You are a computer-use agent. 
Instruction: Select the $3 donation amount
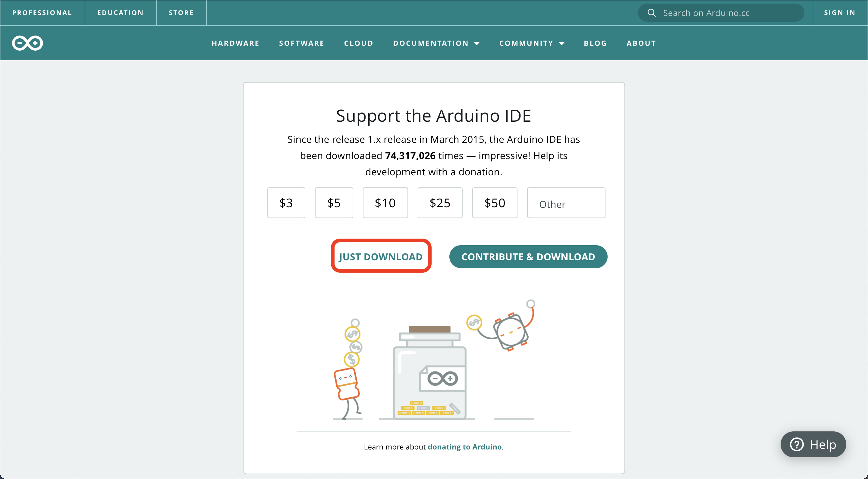click(286, 203)
